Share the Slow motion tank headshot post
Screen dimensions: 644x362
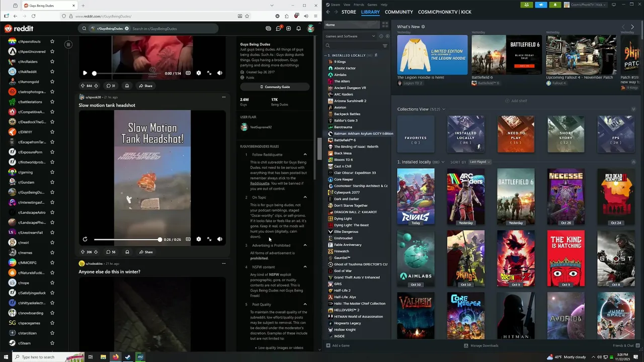tap(146, 252)
